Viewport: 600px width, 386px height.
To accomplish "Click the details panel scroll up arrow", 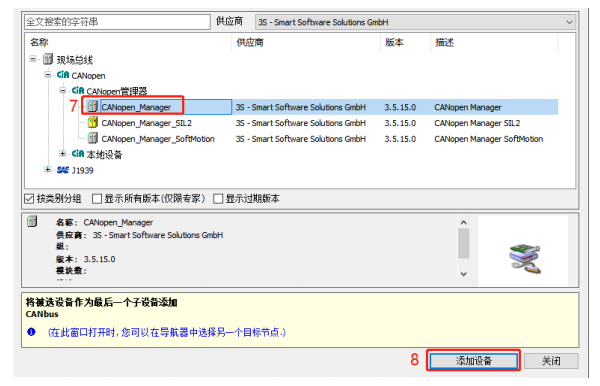I will click(464, 222).
